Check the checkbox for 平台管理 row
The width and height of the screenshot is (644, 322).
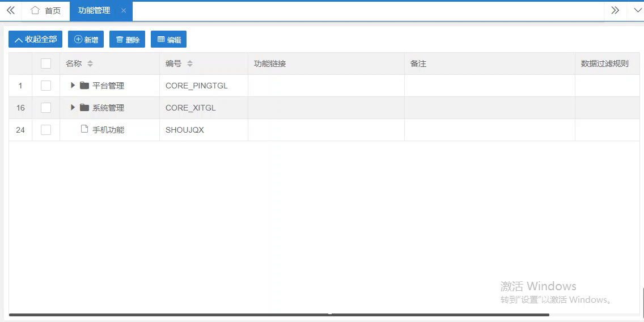click(x=46, y=86)
